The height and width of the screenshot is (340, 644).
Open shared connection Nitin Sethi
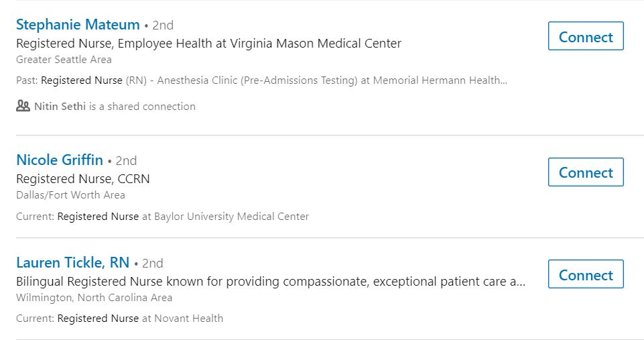pos(60,106)
